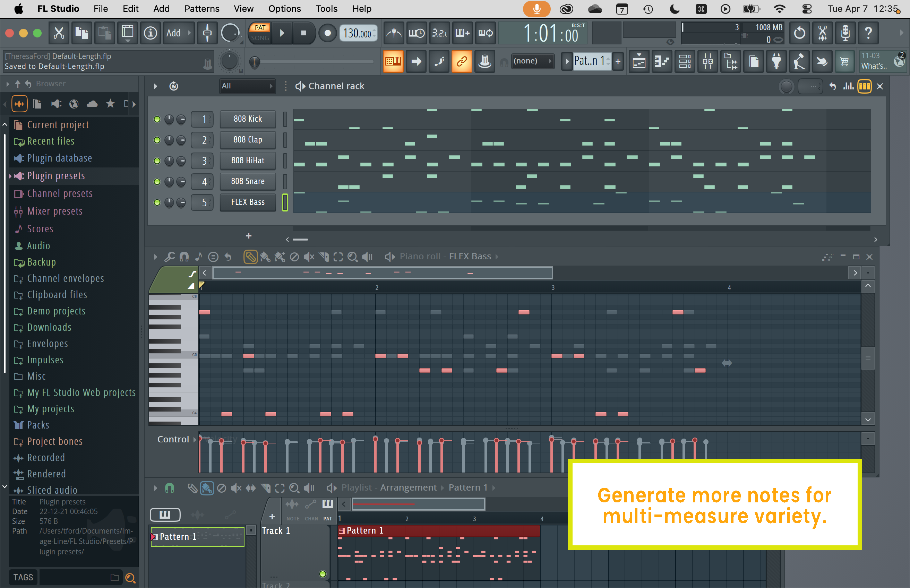Add a new channel with plus button
Viewport: 910px width, 588px height.
coord(248,236)
